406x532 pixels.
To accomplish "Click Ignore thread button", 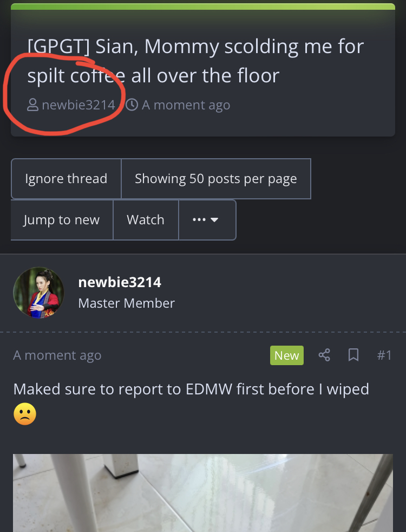I will [66, 178].
